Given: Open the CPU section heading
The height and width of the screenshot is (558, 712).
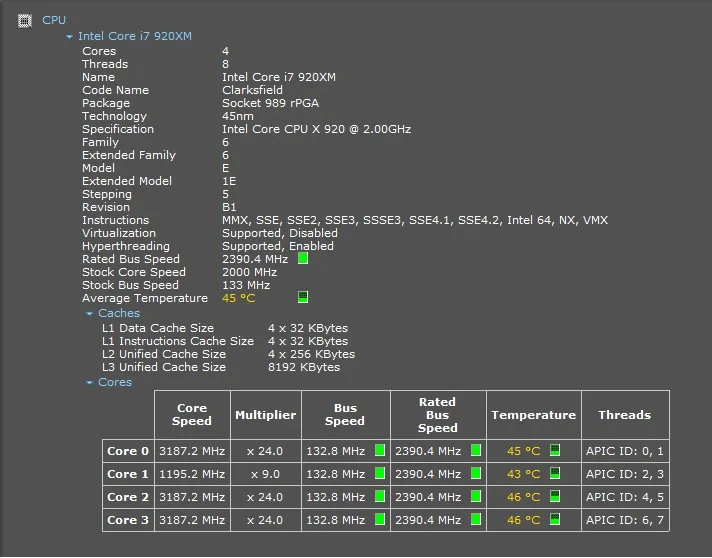Looking at the screenshot, I should tap(54, 20).
